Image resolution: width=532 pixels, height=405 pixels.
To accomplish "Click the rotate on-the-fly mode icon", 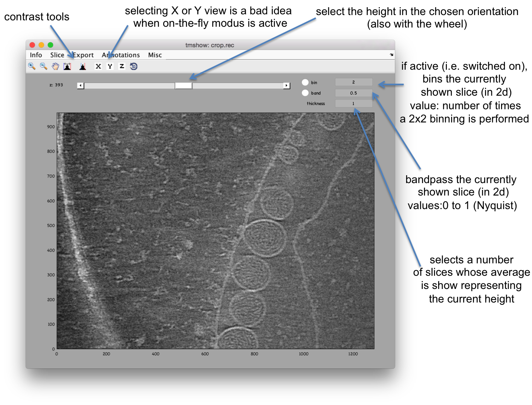I will coord(133,66).
